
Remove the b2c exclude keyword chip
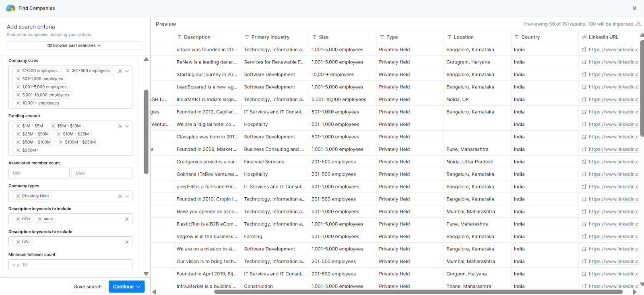[18, 242]
